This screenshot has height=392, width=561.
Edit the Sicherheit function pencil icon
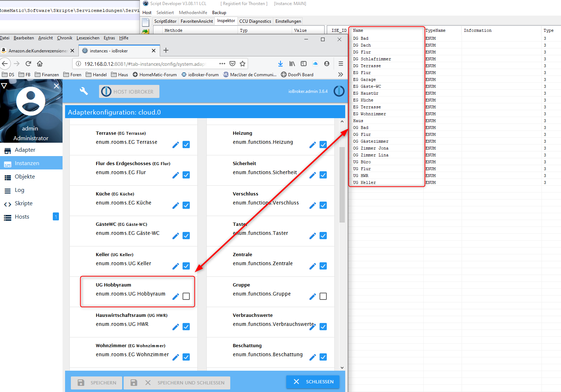point(313,175)
